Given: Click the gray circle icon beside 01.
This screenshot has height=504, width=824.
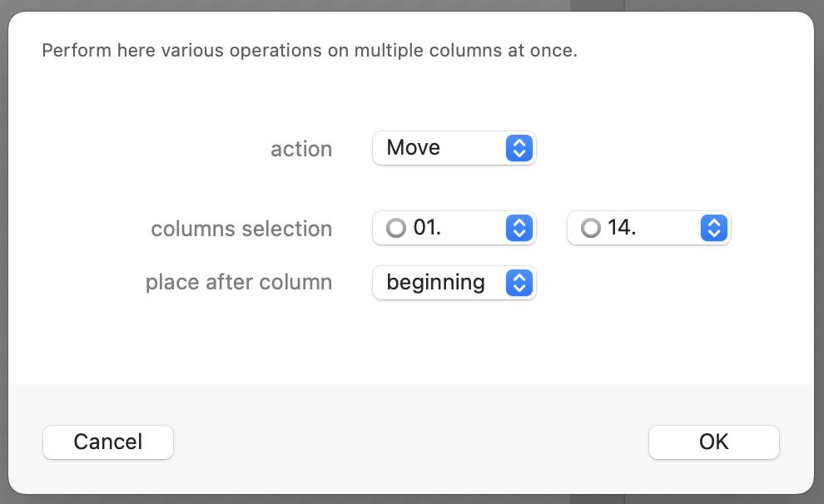Looking at the screenshot, I should coord(396,228).
